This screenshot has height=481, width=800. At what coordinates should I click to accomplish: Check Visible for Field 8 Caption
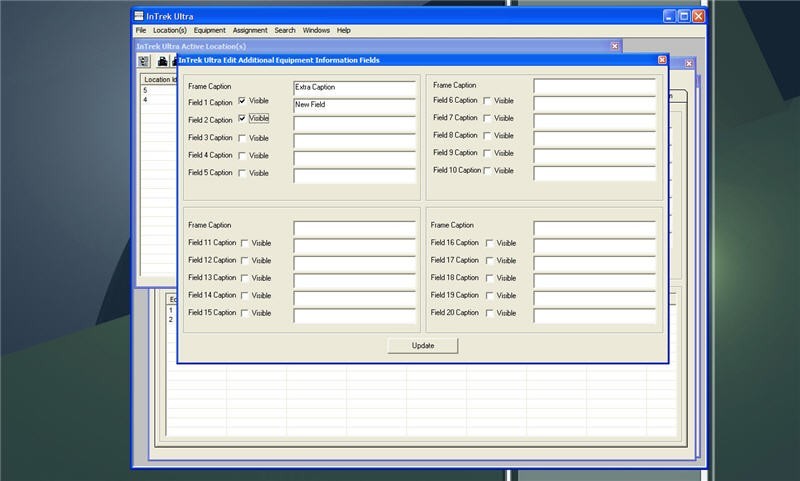click(x=487, y=136)
